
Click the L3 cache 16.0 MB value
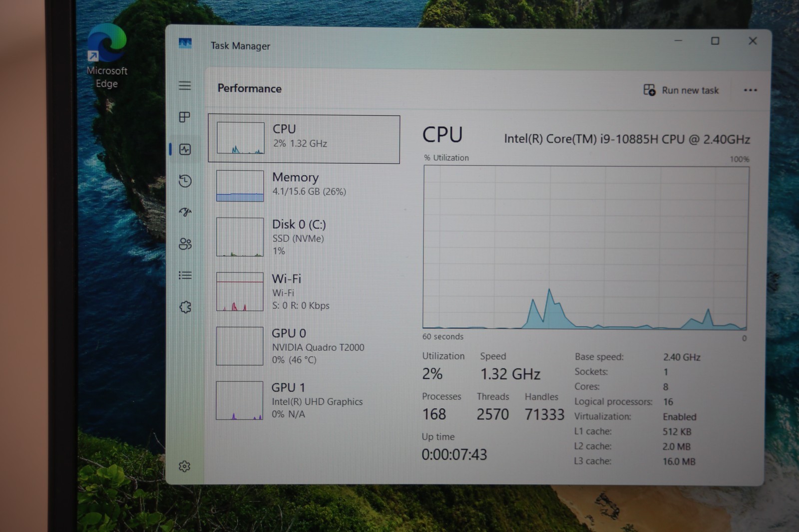(x=679, y=461)
